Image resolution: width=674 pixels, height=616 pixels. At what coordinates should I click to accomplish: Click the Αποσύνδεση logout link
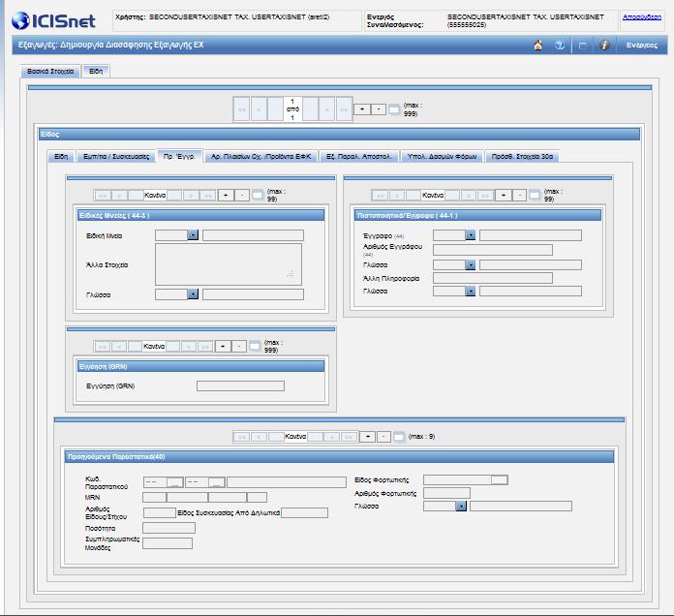point(642,17)
